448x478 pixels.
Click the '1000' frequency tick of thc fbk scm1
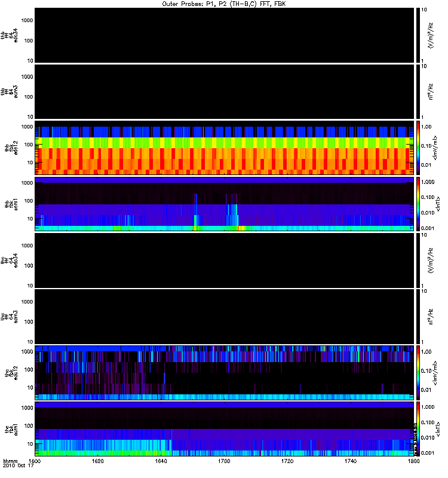[27, 408]
